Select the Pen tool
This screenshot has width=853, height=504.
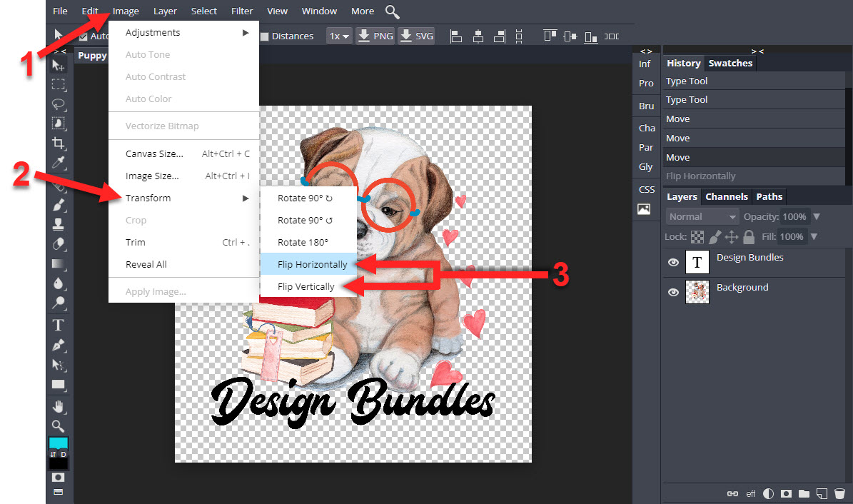58,345
